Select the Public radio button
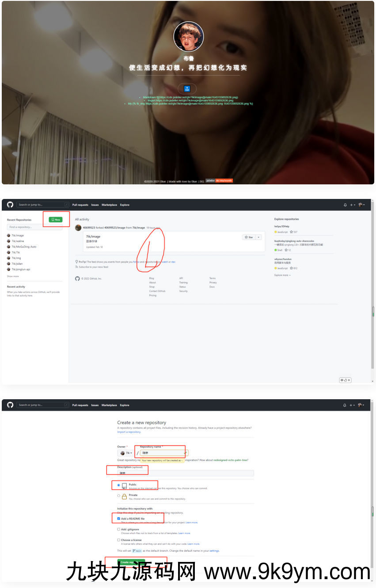376x588 pixels. pos(118,485)
